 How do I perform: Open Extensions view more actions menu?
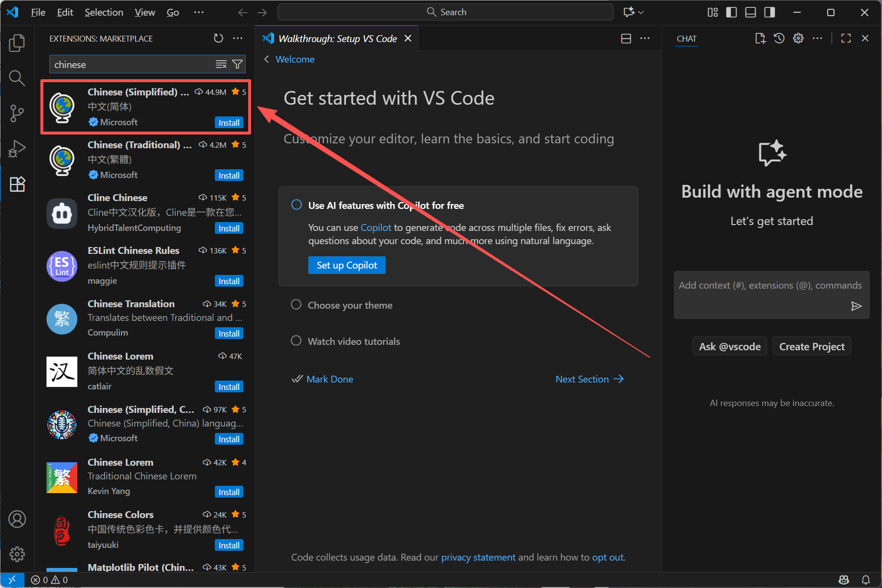tap(238, 38)
